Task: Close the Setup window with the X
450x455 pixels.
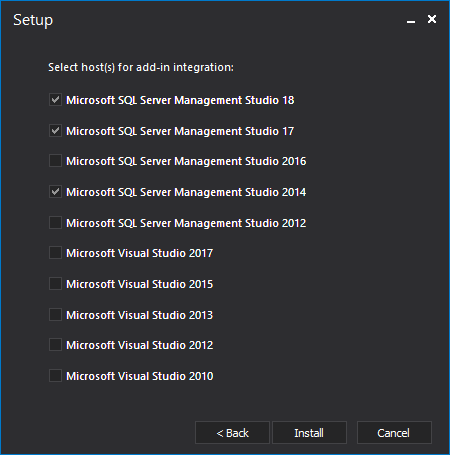Action: click(x=432, y=19)
